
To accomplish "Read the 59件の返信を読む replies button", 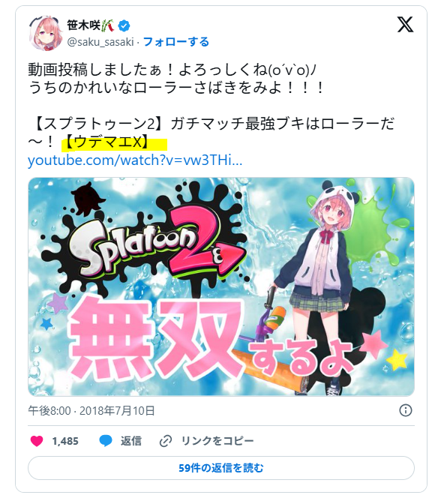I will point(221,468).
